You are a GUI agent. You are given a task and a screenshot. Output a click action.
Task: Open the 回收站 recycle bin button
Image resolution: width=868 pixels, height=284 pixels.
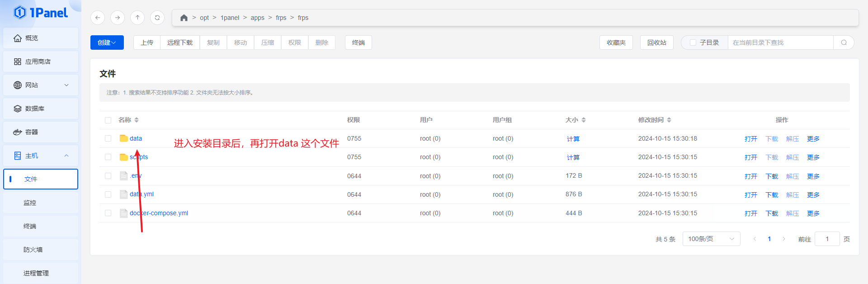coord(657,43)
